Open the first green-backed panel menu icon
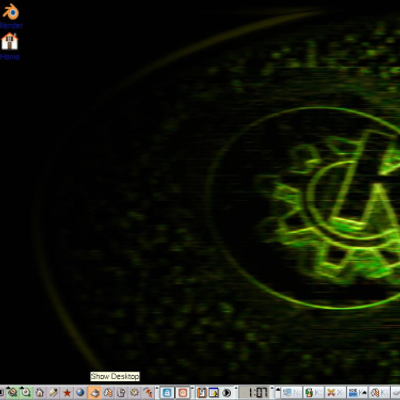Viewport: 400px width, 400px height. pos(13,393)
